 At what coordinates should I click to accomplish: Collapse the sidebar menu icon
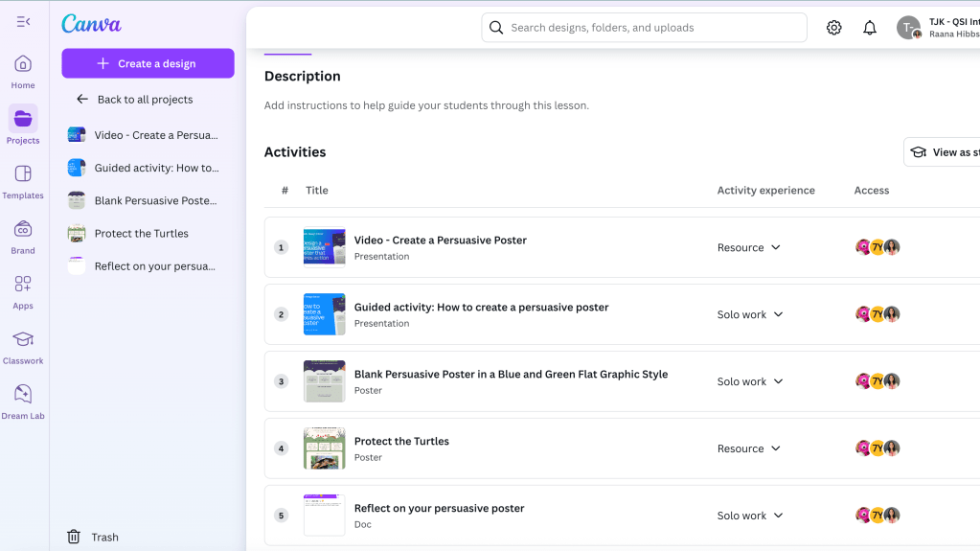[x=24, y=21]
